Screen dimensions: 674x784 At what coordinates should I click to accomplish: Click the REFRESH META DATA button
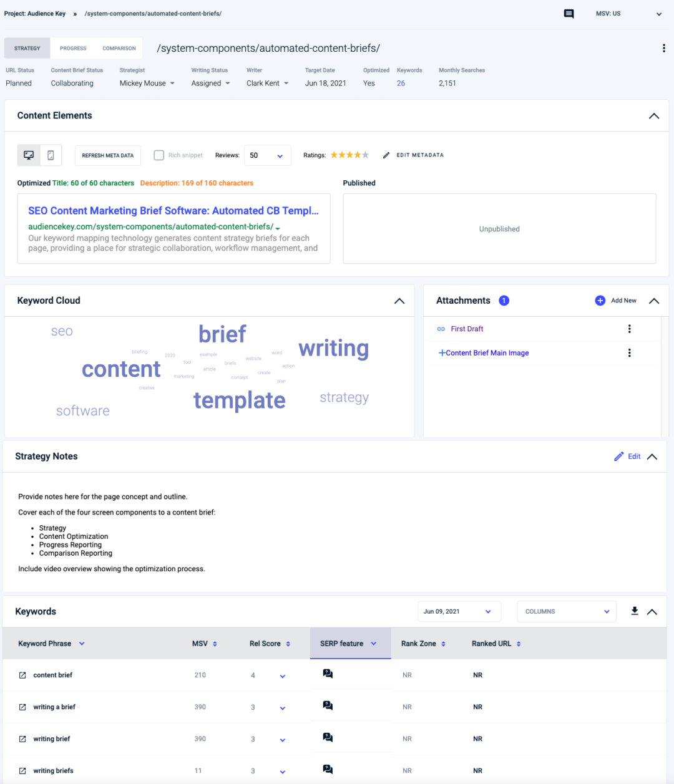107,155
